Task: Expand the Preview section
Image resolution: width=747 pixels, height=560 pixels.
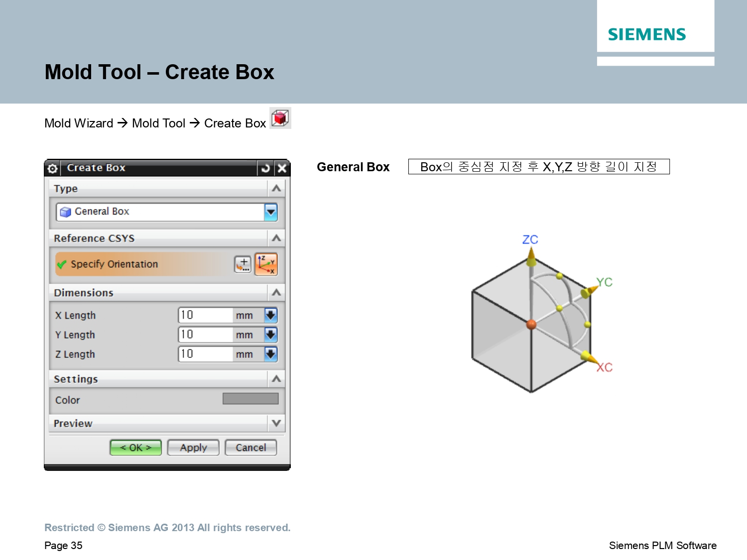Action: (276, 423)
